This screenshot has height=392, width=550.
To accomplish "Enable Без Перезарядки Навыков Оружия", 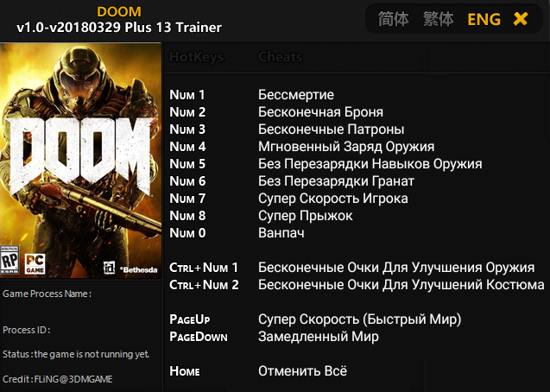I will [x=370, y=164].
